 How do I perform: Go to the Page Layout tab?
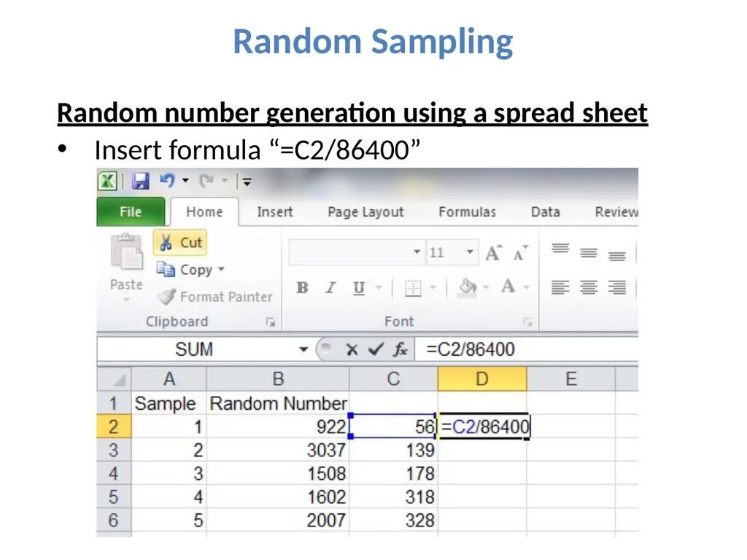coord(365,212)
